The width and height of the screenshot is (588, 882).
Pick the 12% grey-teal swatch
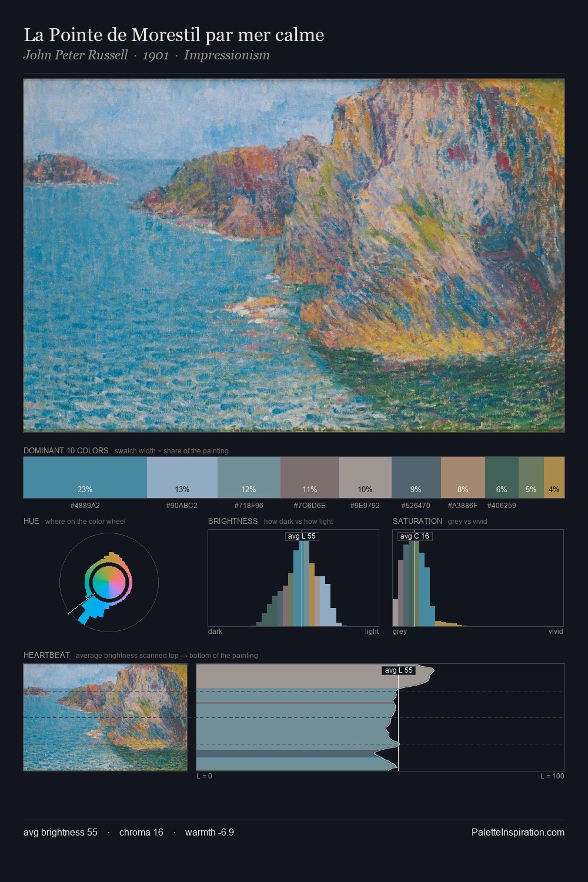click(x=249, y=477)
